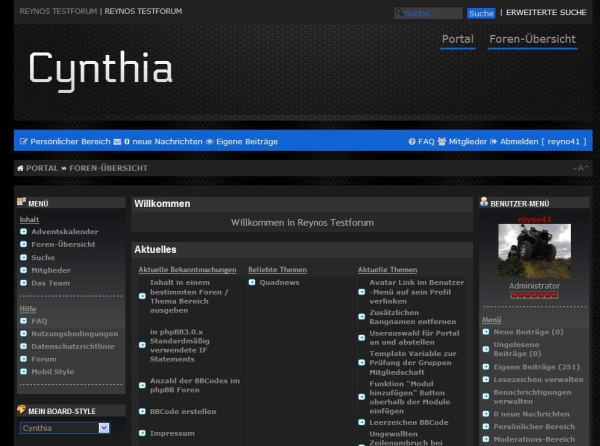Click the home icon beside PORTAL breadcrumb
The width and height of the screenshot is (600, 446).
tap(21, 168)
